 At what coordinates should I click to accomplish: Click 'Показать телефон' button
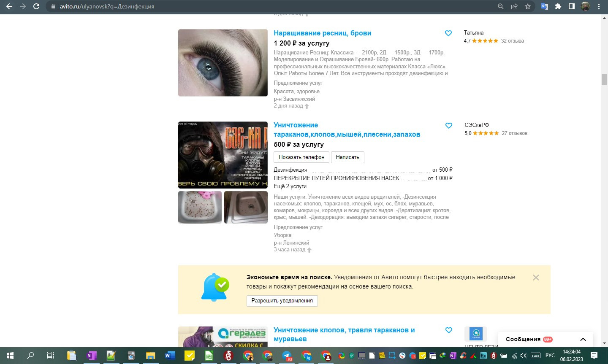coord(301,157)
